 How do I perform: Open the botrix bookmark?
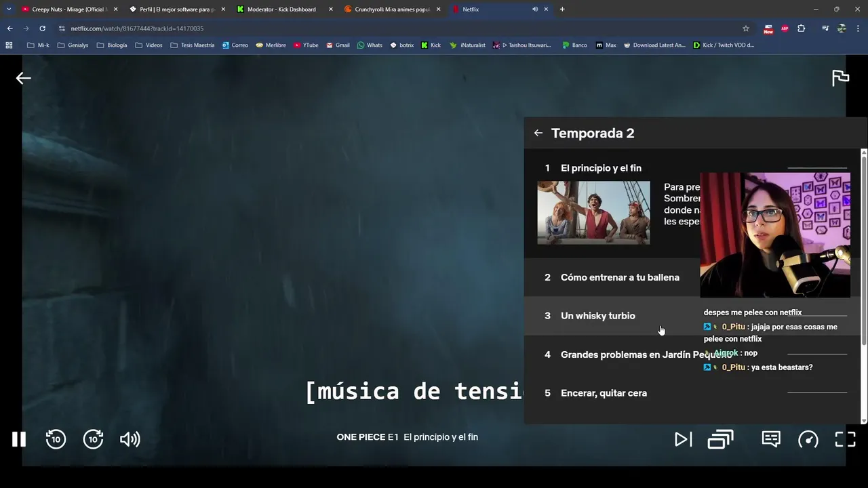pos(402,45)
